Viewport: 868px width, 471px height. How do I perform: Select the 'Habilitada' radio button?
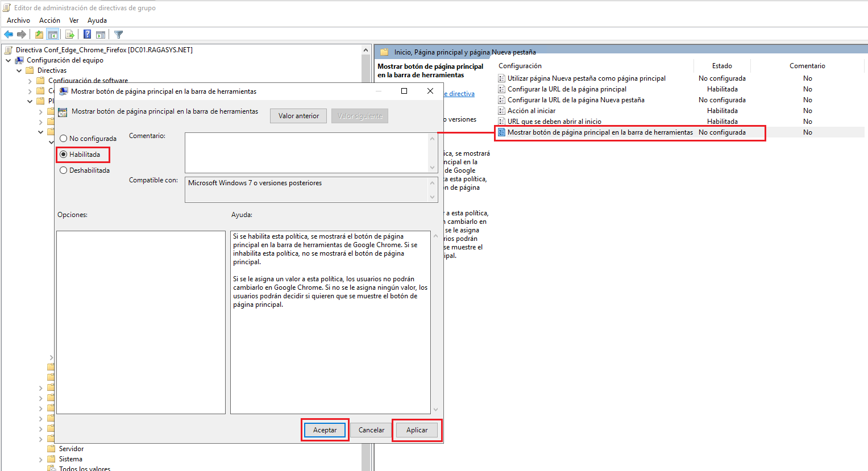pos(63,154)
